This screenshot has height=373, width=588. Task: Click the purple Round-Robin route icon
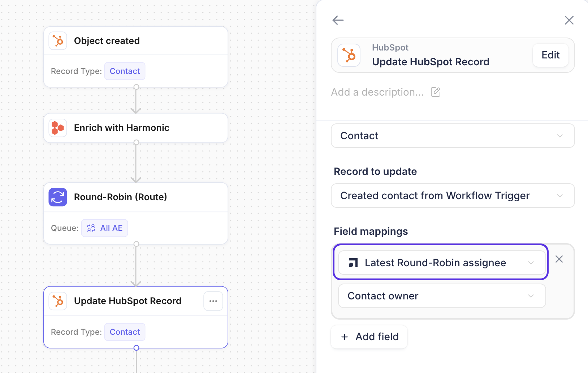pyautogui.click(x=58, y=197)
